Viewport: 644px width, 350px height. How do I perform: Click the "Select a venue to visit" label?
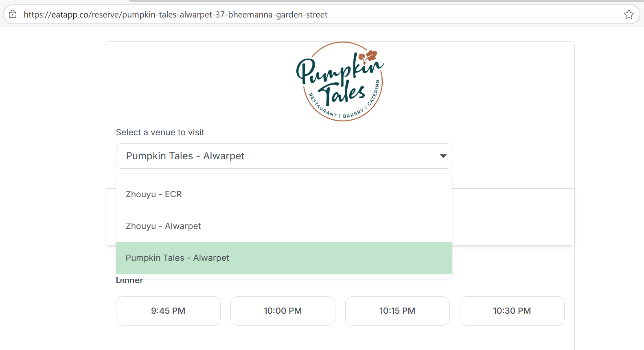(160, 132)
